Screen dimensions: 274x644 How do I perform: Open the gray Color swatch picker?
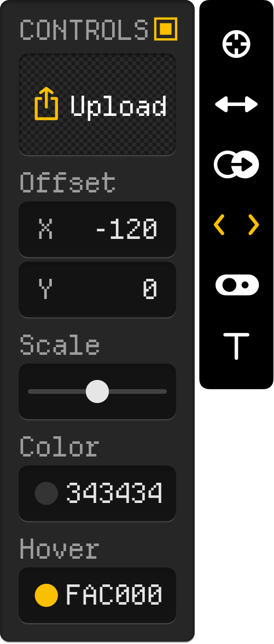46,493
